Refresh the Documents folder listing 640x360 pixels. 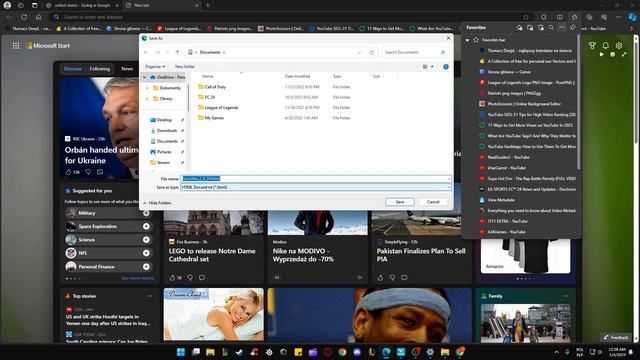click(x=371, y=52)
